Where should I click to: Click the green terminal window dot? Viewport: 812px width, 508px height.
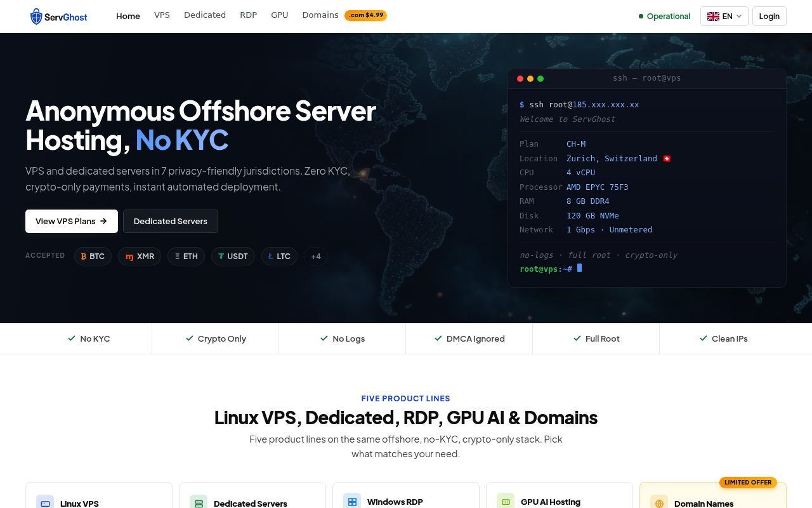540,79
